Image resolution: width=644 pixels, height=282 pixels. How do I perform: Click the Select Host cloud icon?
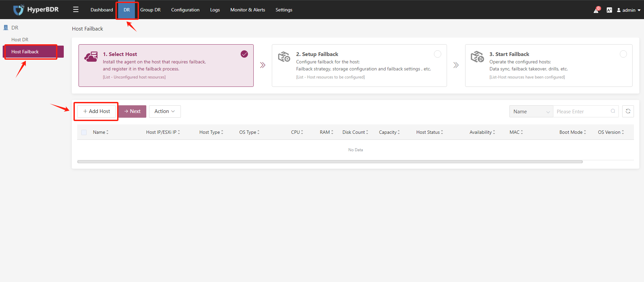click(x=91, y=57)
